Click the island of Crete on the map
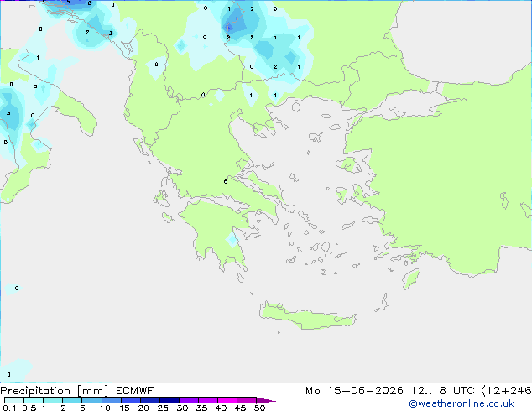 [x=307, y=316]
